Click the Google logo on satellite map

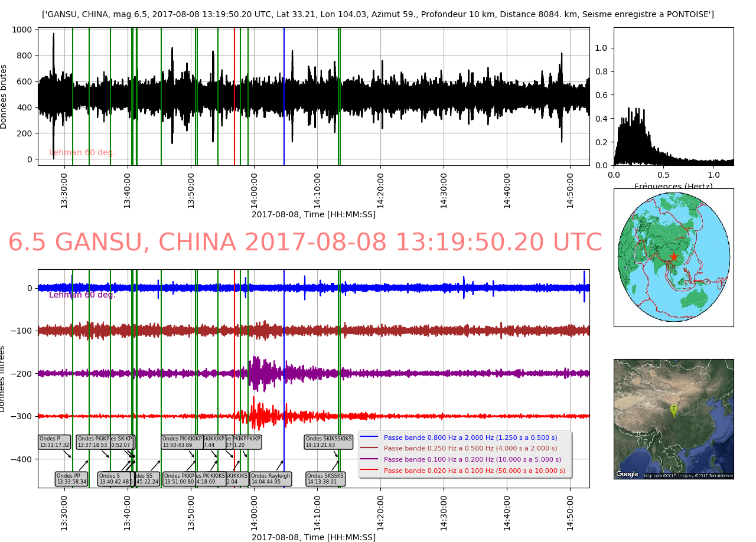click(627, 474)
